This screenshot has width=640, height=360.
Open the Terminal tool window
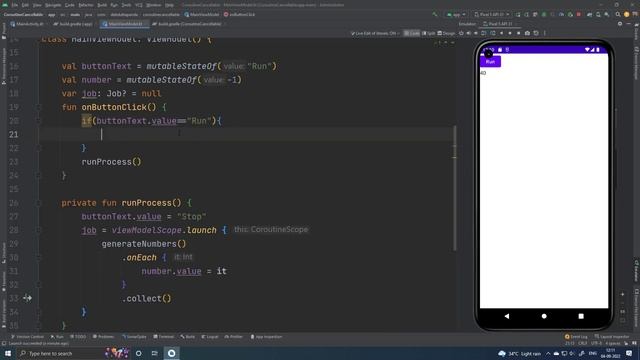click(x=164, y=337)
